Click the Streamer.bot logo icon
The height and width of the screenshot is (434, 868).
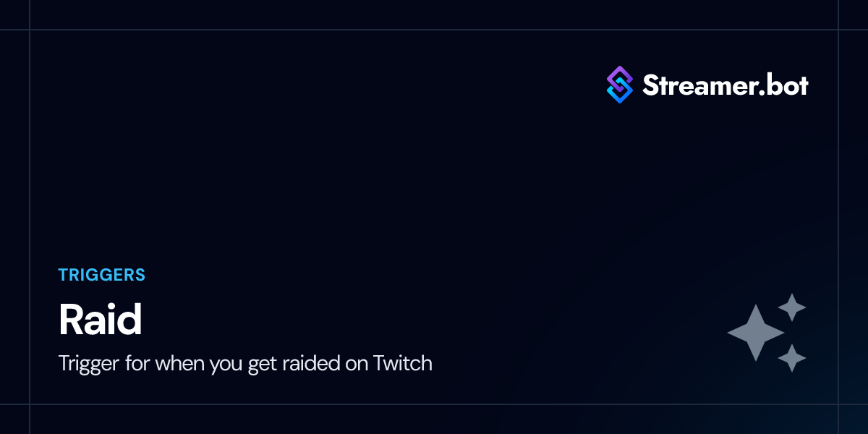(x=619, y=85)
